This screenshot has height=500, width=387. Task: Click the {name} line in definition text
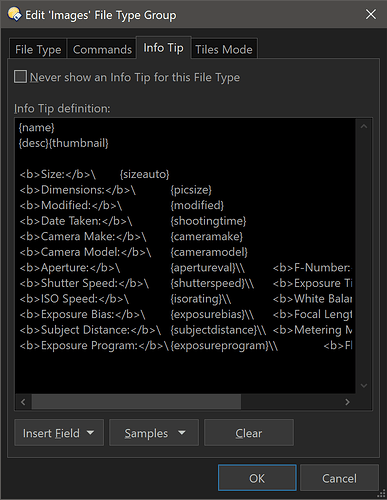pyautogui.click(x=37, y=127)
